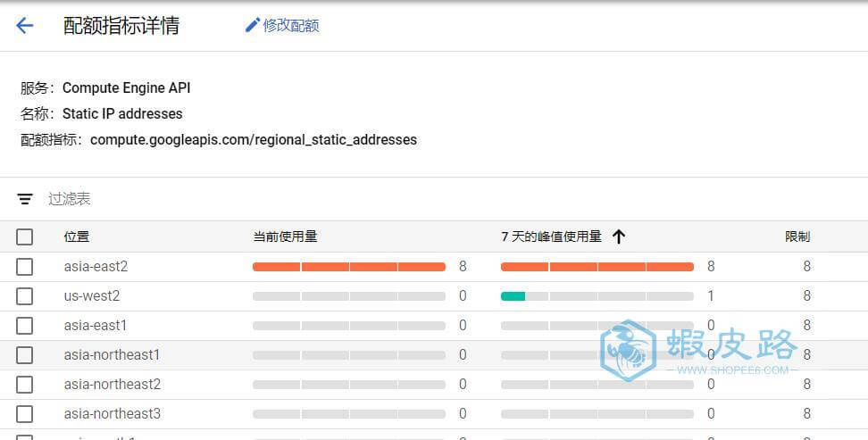Click the us-west2 location text
The image size is (868, 440).
click(x=92, y=296)
